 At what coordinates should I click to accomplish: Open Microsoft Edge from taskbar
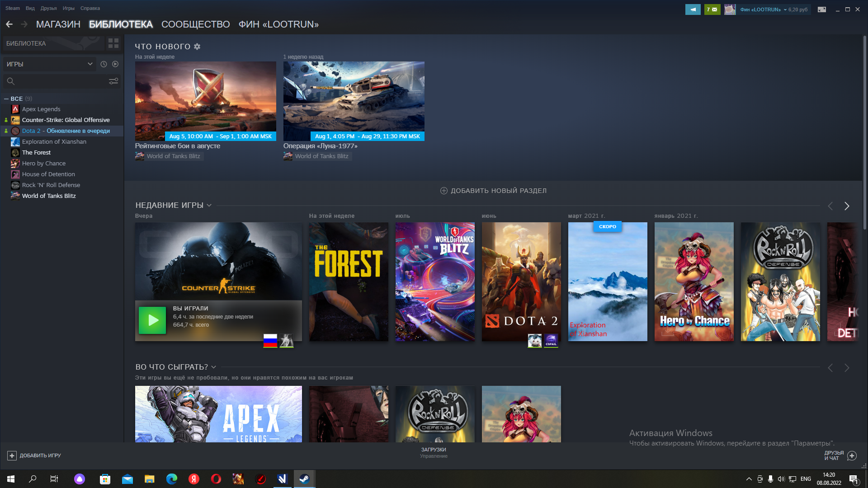[x=172, y=479]
